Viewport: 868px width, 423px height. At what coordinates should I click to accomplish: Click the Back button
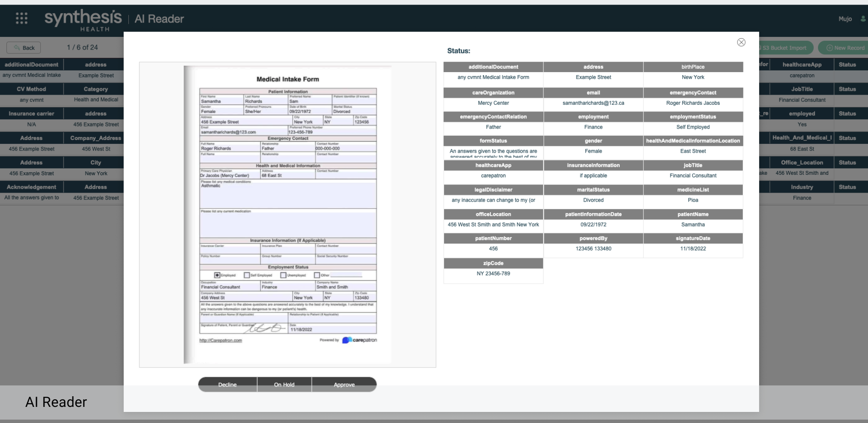tap(24, 48)
